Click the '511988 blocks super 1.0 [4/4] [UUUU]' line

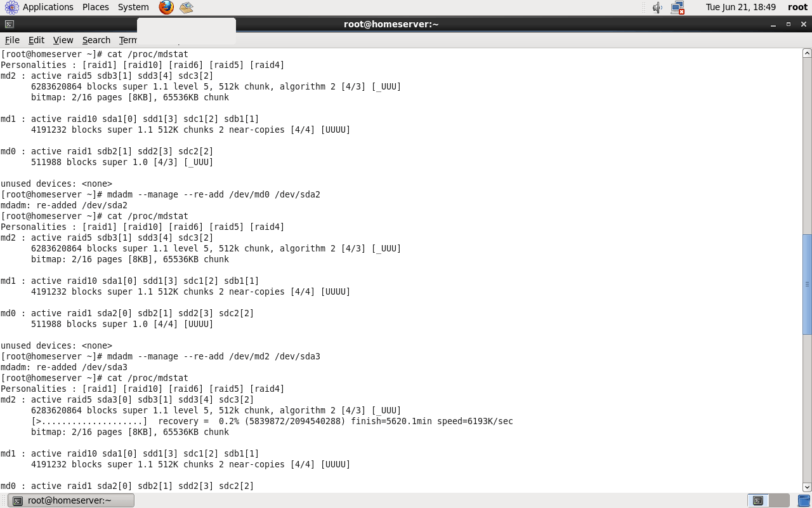pos(122,324)
